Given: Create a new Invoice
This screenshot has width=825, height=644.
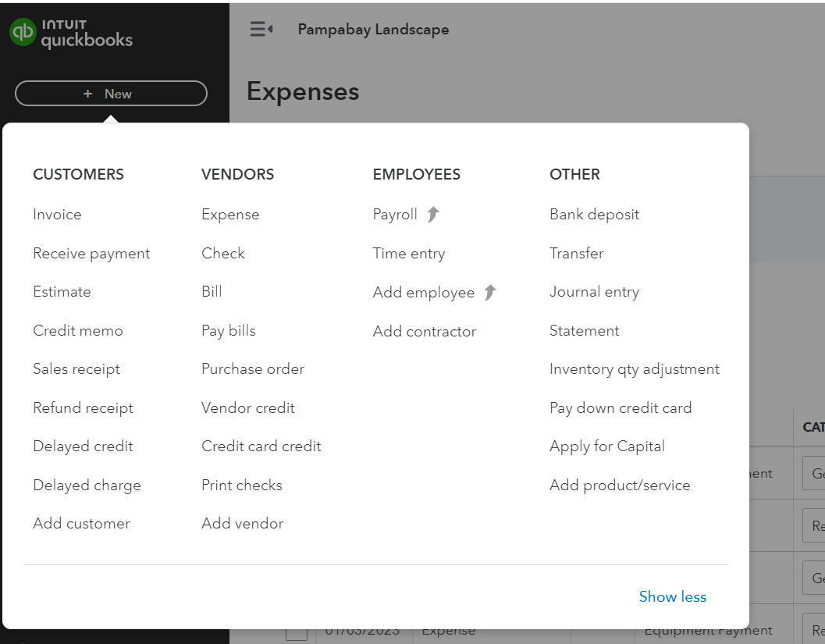Looking at the screenshot, I should tap(57, 214).
